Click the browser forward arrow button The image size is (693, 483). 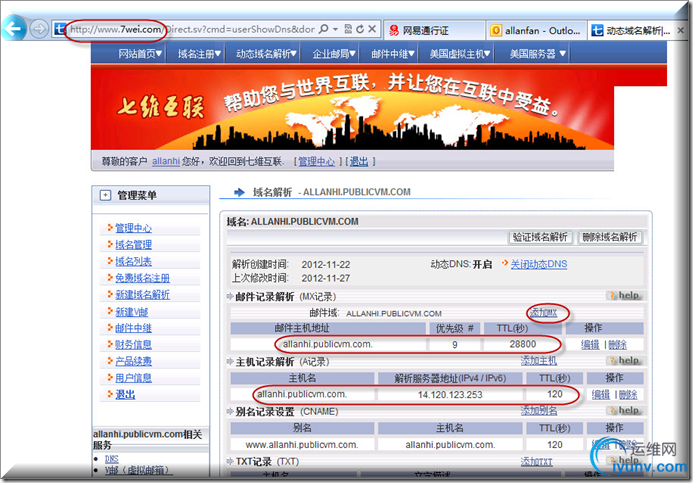[39, 29]
